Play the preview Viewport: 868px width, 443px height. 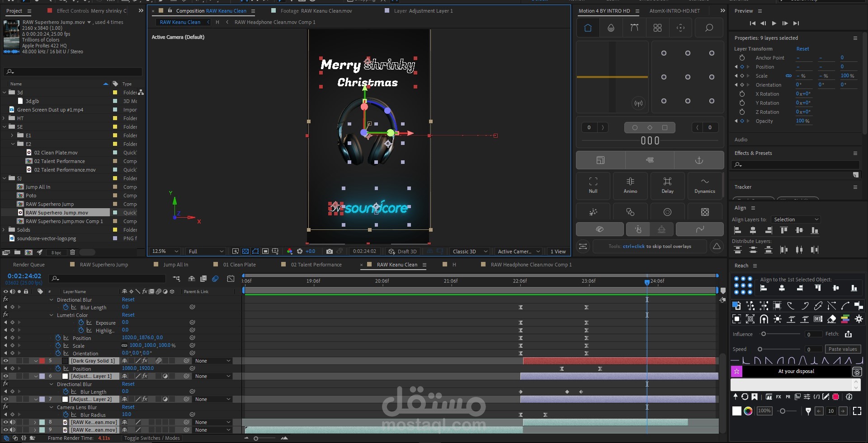[774, 23]
